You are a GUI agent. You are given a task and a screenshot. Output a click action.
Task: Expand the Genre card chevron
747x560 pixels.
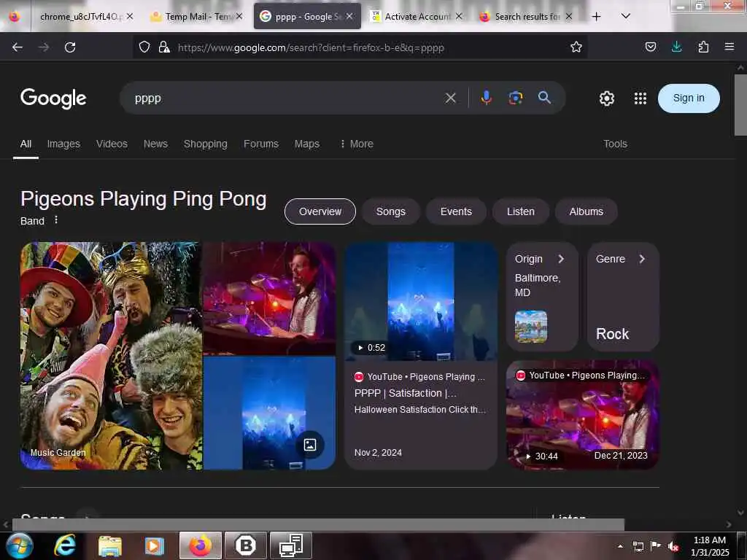click(x=642, y=259)
